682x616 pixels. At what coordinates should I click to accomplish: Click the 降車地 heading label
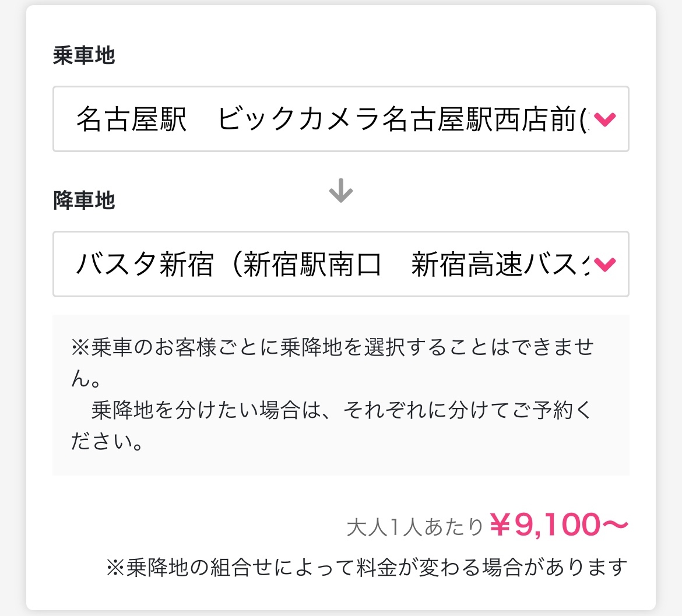[x=84, y=200]
